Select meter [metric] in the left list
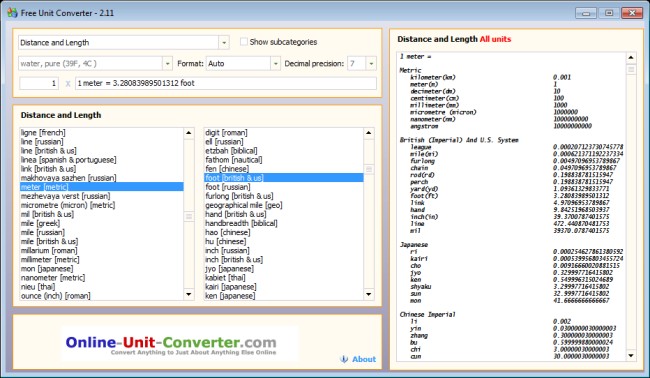650x378 pixels. (x=102, y=187)
